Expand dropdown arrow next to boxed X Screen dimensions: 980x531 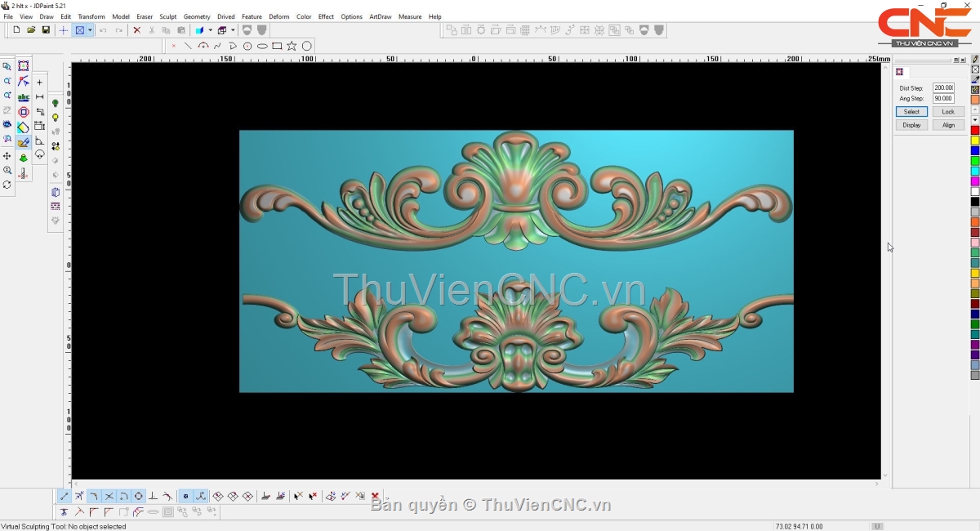tap(90, 30)
